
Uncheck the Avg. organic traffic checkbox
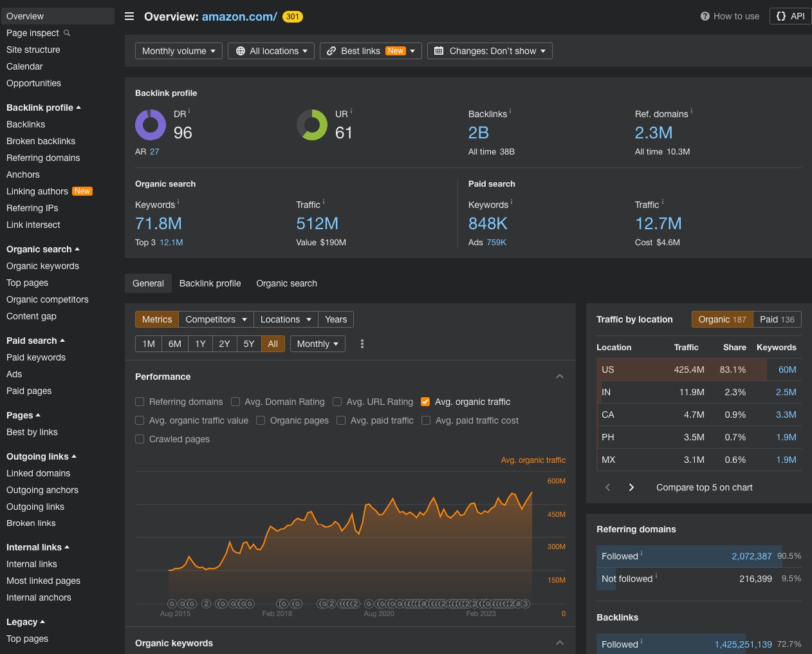click(425, 402)
